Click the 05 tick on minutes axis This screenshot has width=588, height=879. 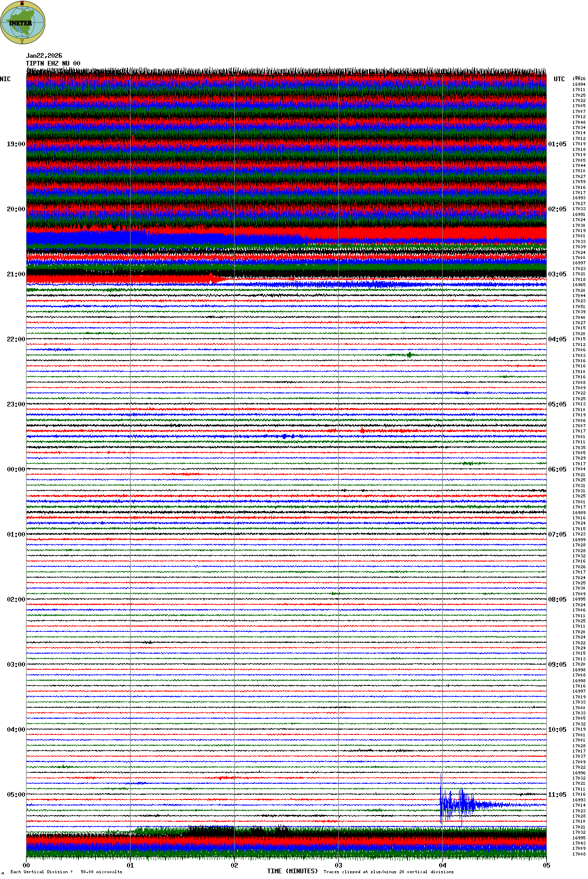546,865
